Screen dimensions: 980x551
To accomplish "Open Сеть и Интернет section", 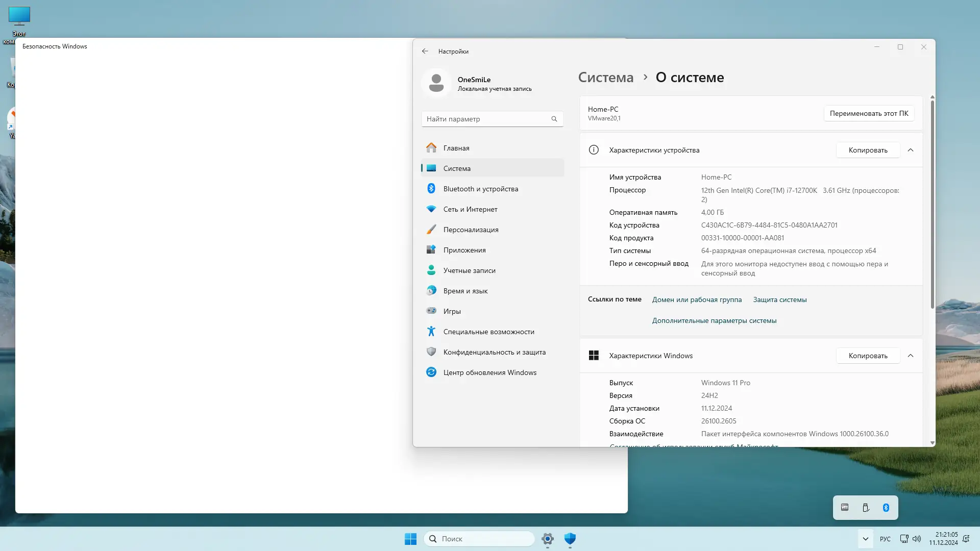I will [470, 209].
